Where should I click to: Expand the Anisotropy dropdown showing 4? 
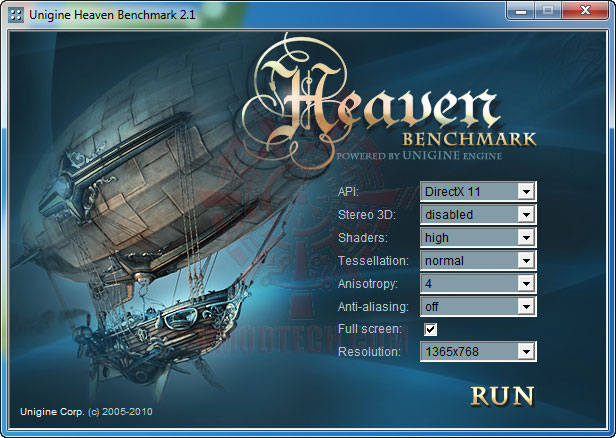[x=478, y=284]
